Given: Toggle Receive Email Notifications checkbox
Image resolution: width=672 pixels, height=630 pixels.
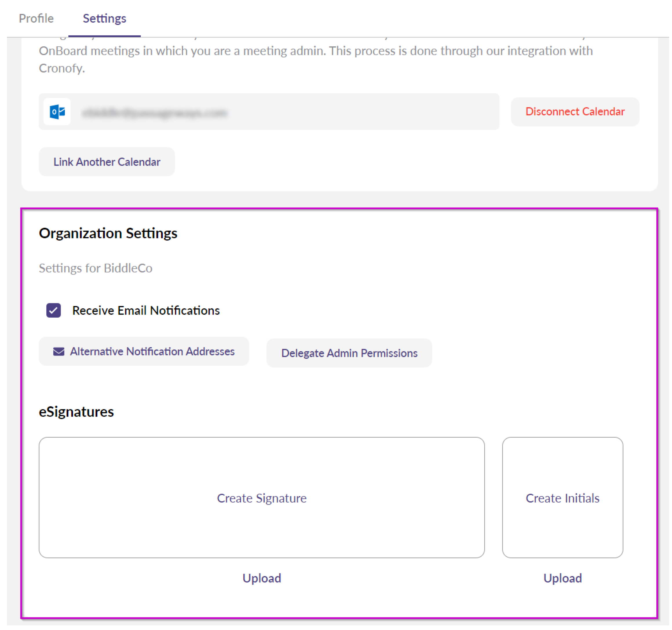Looking at the screenshot, I should coord(53,310).
